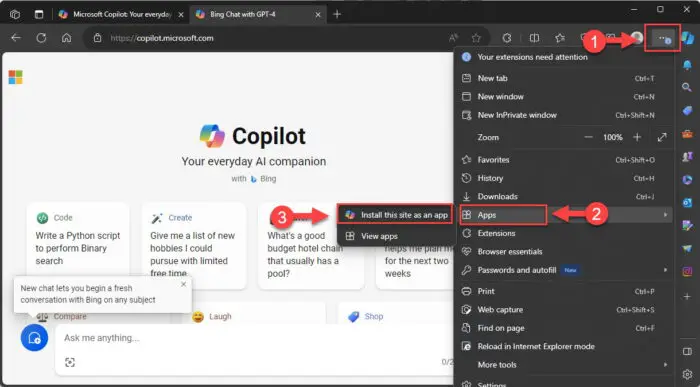Screen dimensions: 700x387
Task: Reload the page with the refresh icon
Action: point(41,38)
